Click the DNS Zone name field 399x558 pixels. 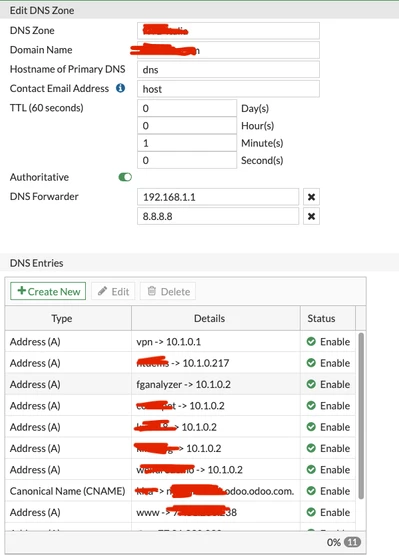pyautogui.click(x=228, y=31)
